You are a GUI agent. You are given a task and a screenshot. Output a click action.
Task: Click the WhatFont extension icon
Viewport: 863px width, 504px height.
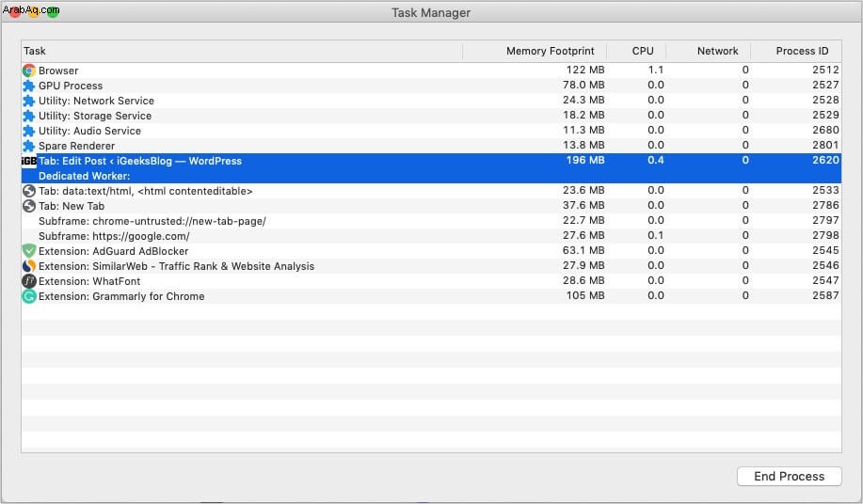click(x=29, y=281)
